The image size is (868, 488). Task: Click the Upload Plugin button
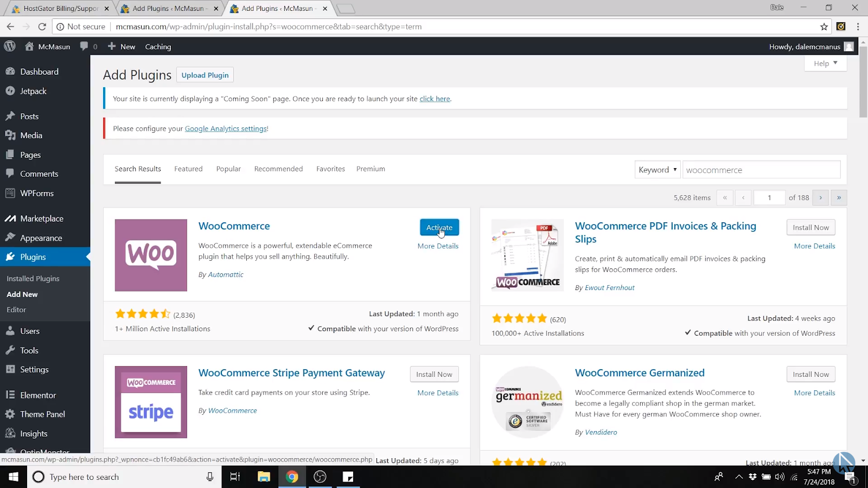(205, 75)
